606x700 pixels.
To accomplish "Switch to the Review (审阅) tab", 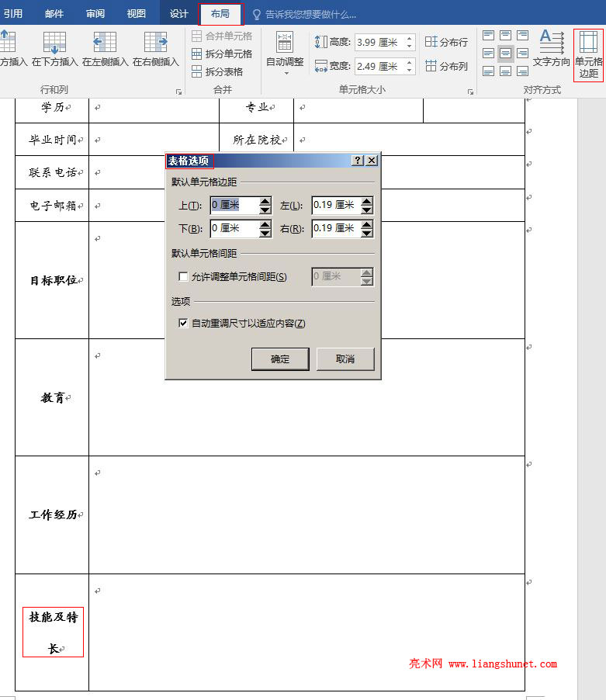I will tap(95, 14).
